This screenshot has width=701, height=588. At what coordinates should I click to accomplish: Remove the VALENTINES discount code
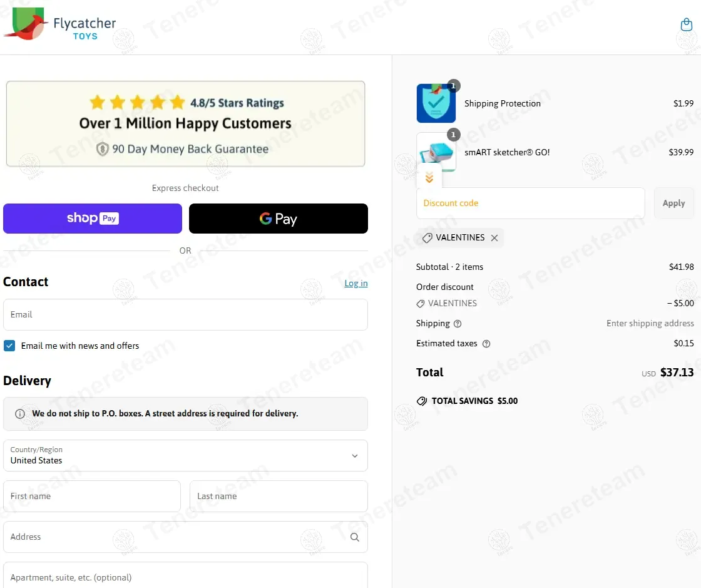(494, 238)
